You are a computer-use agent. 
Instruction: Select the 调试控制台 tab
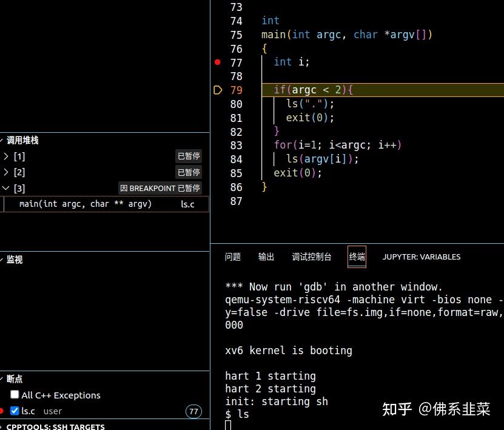coord(312,257)
